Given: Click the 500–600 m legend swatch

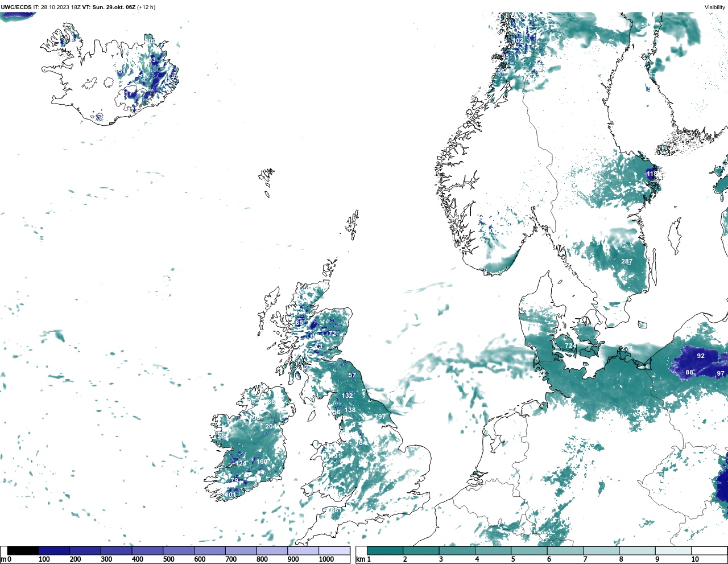Looking at the screenshot, I should (179, 550).
